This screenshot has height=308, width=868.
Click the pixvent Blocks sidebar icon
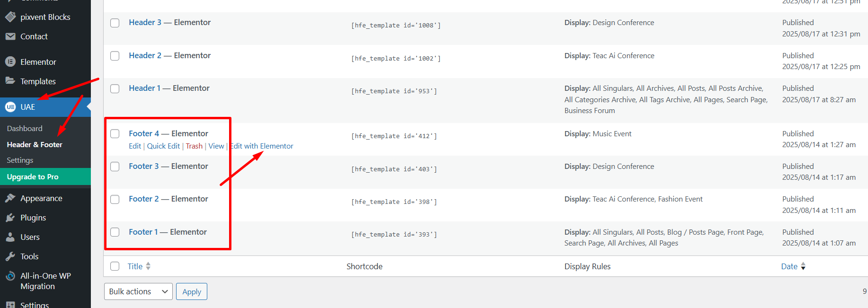[x=10, y=17]
